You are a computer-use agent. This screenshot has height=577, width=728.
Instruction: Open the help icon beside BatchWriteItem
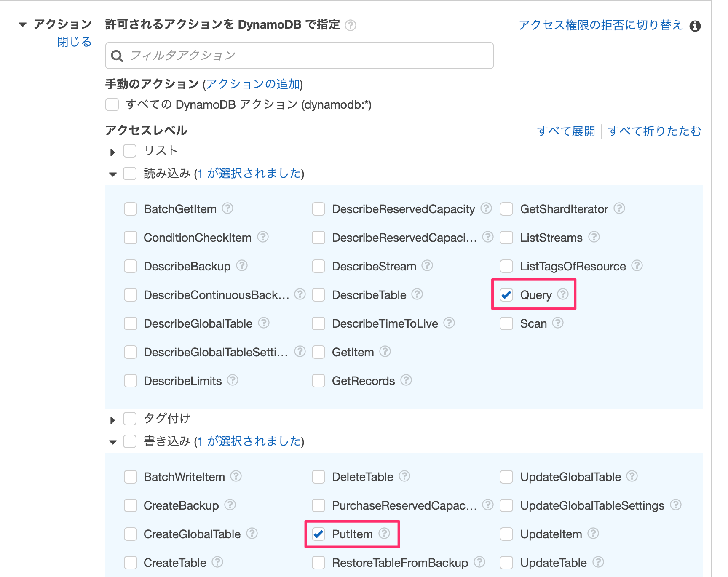pos(236,476)
